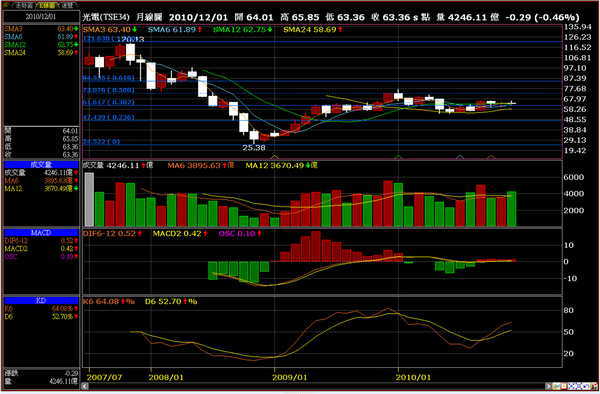Click the D6 52.70 KD legend label
The image size is (600, 394).
(x=164, y=301)
